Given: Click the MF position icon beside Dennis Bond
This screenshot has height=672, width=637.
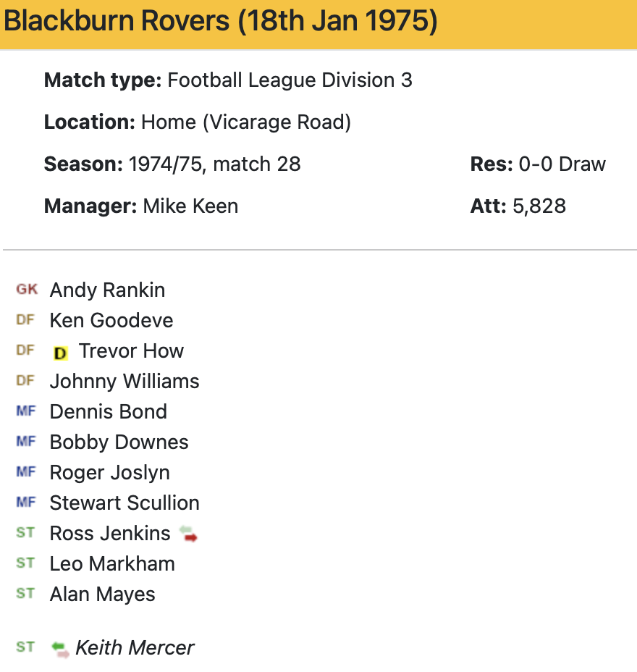Looking at the screenshot, I should [25, 411].
